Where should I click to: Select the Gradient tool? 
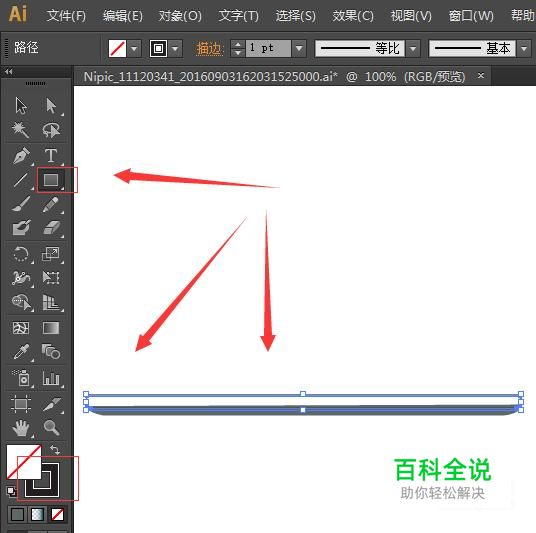click(x=51, y=328)
